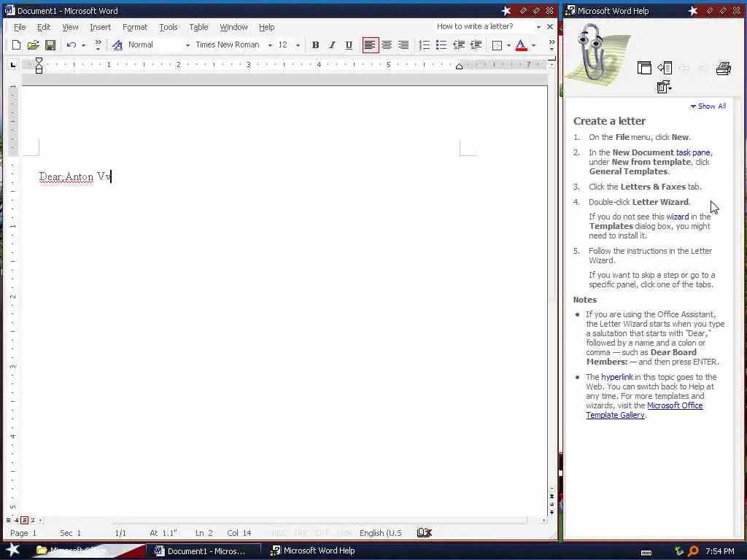Image resolution: width=747 pixels, height=560 pixels.
Task: Click the Print icon in Help window
Action: click(x=724, y=69)
